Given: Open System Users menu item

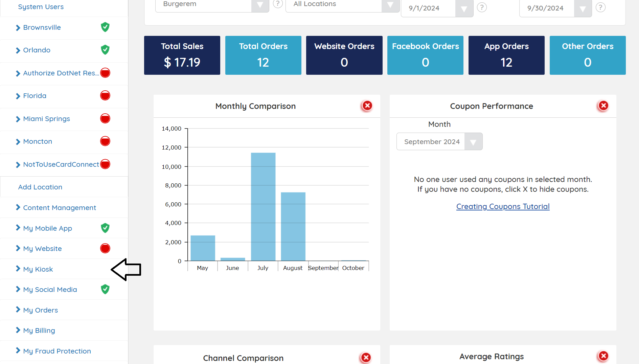Looking at the screenshot, I should (x=41, y=7).
